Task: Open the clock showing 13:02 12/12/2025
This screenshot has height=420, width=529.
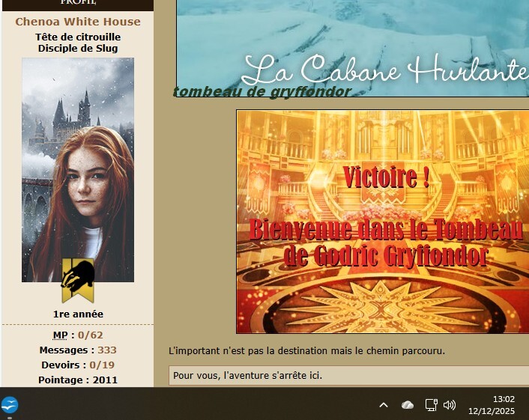Action: (492, 405)
